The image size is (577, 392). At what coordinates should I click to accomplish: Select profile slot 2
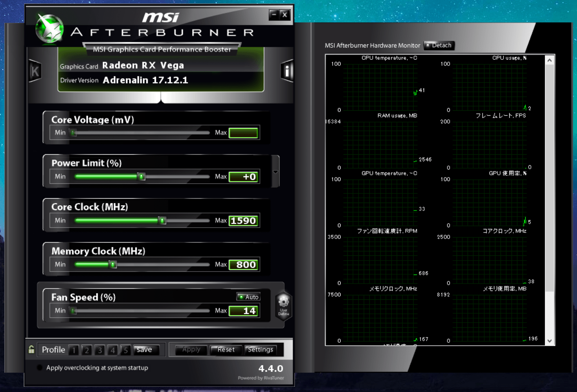click(87, 350)
